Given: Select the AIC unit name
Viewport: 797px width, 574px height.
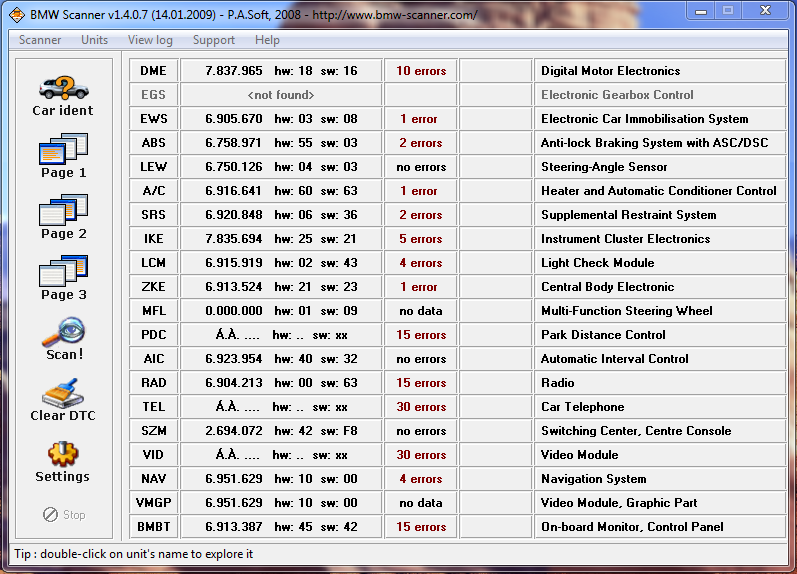Looking at the screenshot, I should click(x=154, y=358).
